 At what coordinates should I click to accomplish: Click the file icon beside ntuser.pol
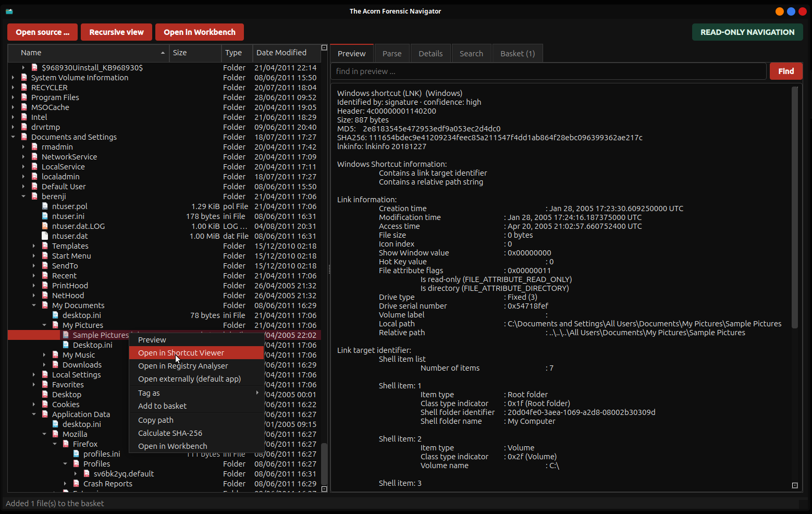click(45, 206)
